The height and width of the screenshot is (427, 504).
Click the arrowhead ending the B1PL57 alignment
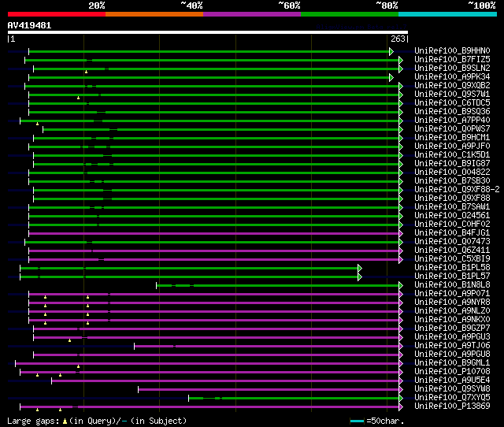click(x=360, y=277)
